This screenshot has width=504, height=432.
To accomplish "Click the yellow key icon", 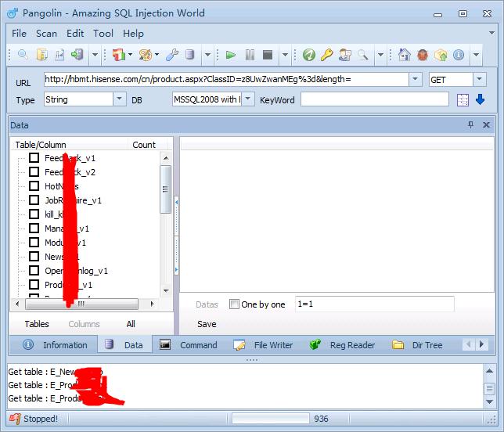I will pyautogui.click(x=327, y=55).
